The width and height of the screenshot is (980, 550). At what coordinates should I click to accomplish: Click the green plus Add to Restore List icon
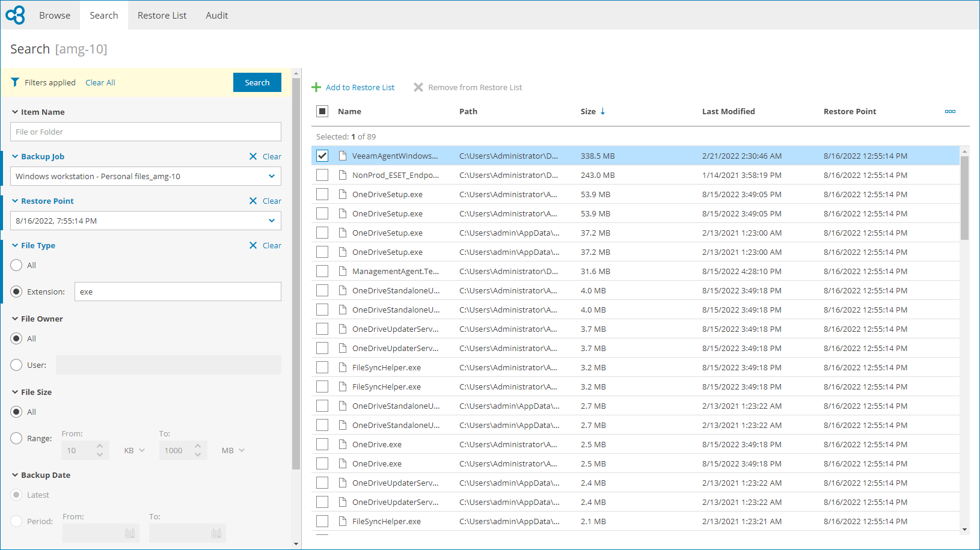(316, 87)
